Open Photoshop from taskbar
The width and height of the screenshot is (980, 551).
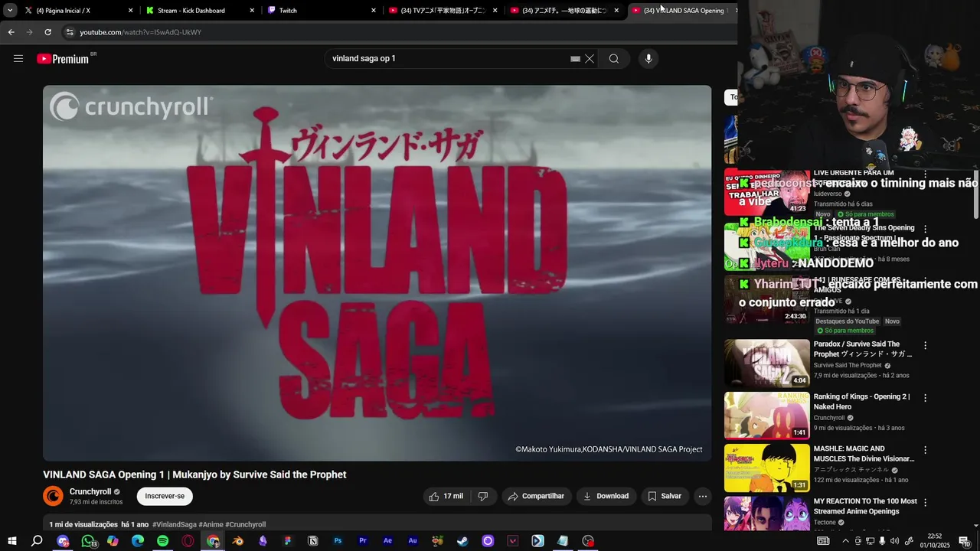tap(338, 541)
